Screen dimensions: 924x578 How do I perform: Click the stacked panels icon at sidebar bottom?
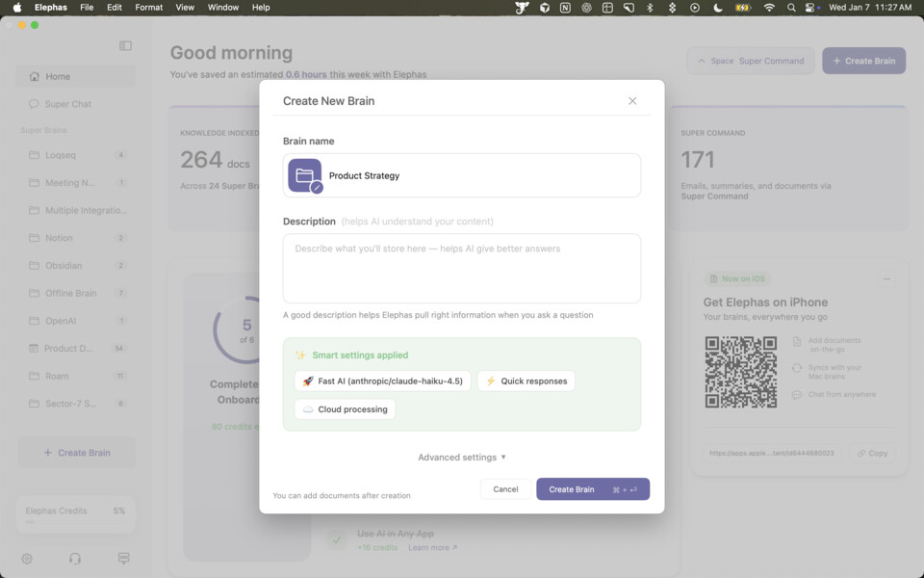point(123,559)
